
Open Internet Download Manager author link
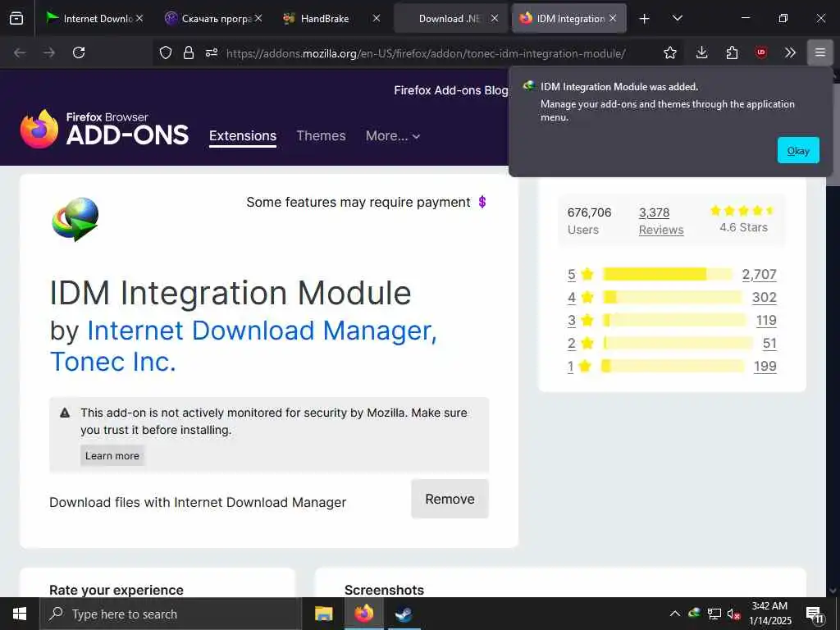262,331
